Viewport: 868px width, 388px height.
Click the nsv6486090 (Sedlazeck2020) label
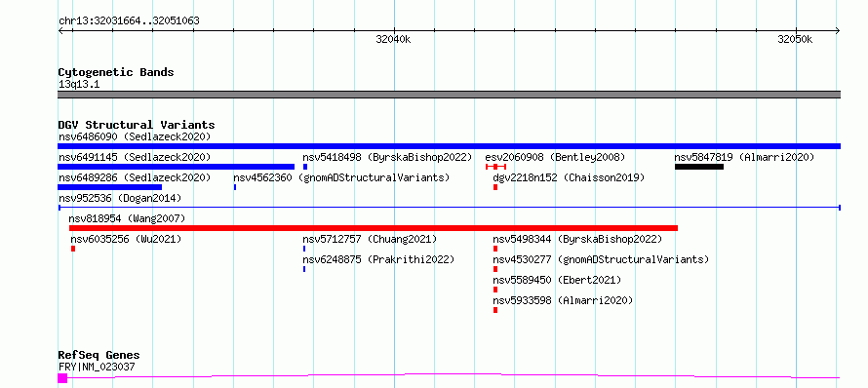point(135,136)
